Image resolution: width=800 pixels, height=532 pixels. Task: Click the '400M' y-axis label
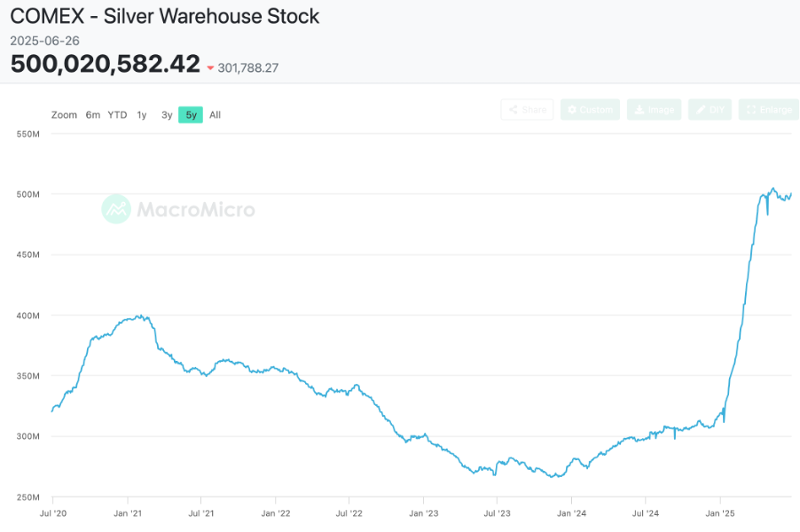click(x=28, y=316)
